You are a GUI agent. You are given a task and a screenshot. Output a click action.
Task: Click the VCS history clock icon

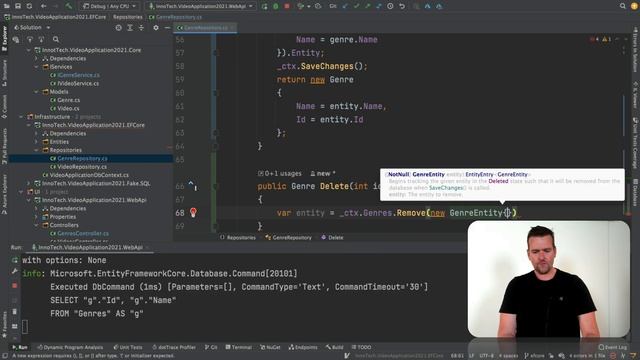click(x=390, y=6)
